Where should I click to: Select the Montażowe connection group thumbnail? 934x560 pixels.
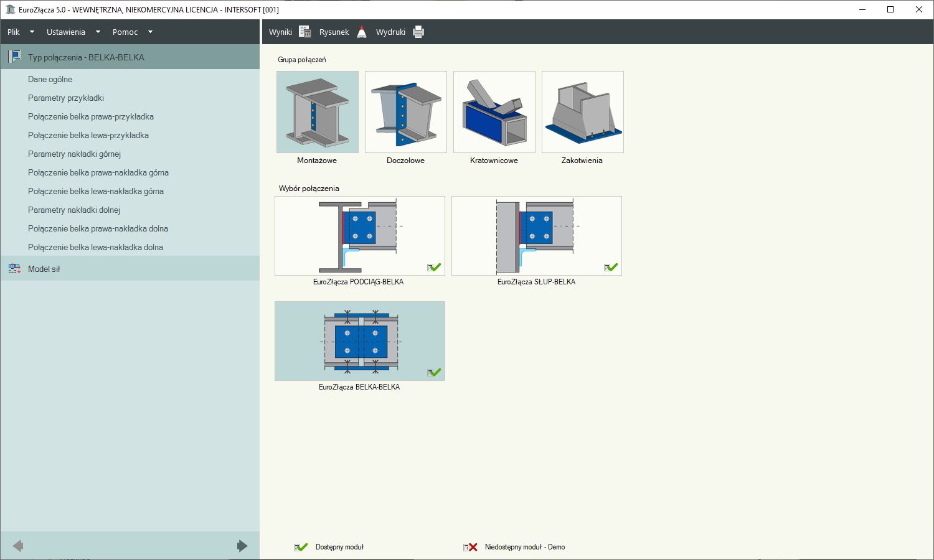tap(318, 112)
